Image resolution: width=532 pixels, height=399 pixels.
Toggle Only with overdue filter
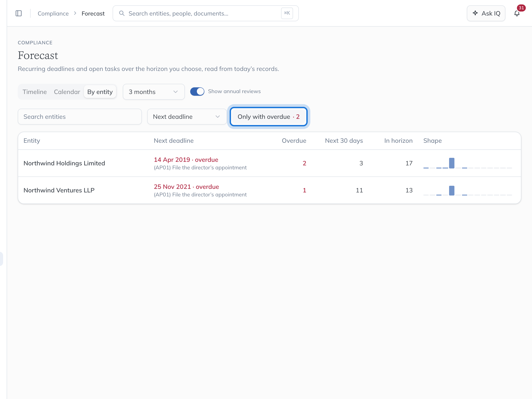(268, 117)
